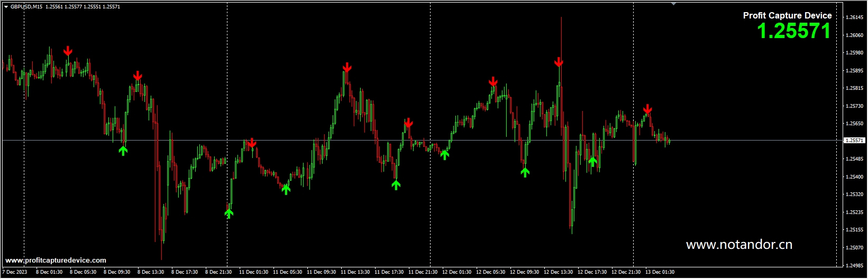This screenshot has height=279, width=868.
Task: Select the green buy arrow near 8 Dec 09:30
Action: pos(123,151)
